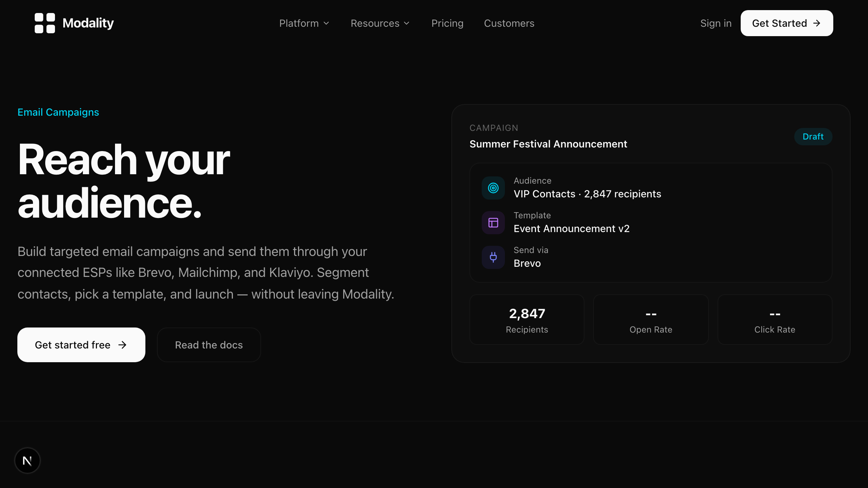Expand the Platform menu chevron
868x488 pixels.
point(326,23)
